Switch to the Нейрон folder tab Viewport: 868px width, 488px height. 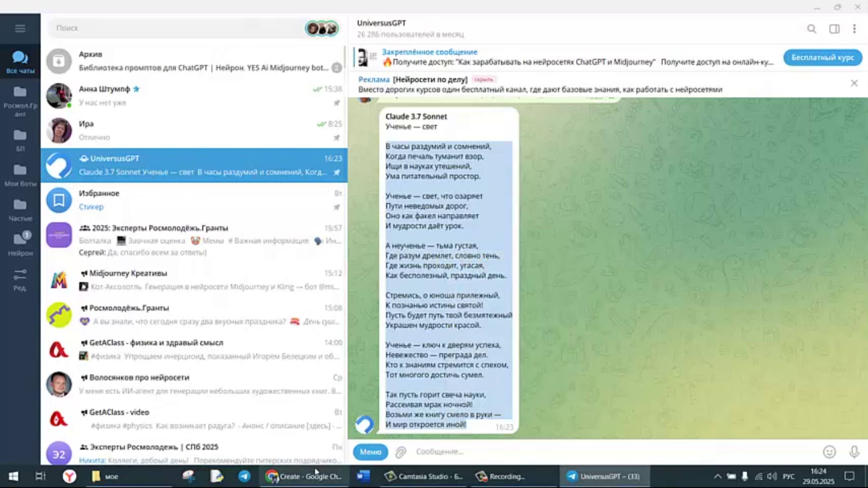pyautogui.click(x=20, y=243)
